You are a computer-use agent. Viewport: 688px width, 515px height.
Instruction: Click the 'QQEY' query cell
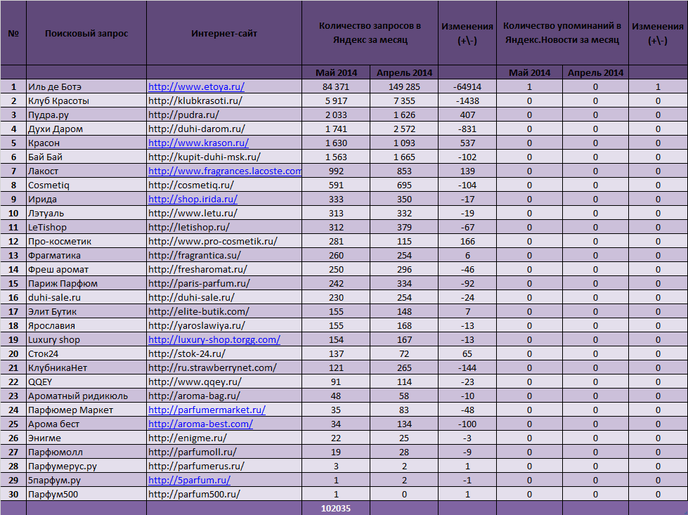tap(86, 382)
